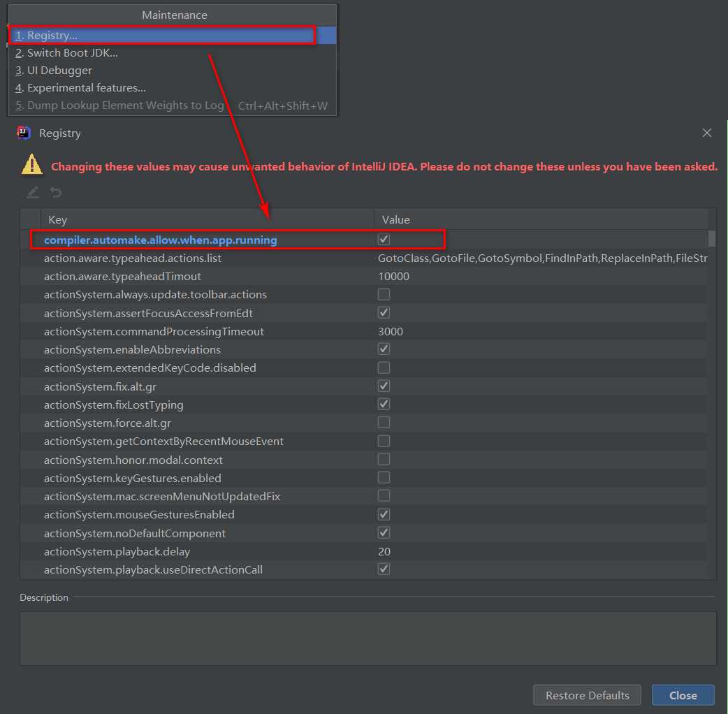Select the actionSystem.getContextByRecentMouseEvent key
The image size is (728, 714).
coord(164,441)
